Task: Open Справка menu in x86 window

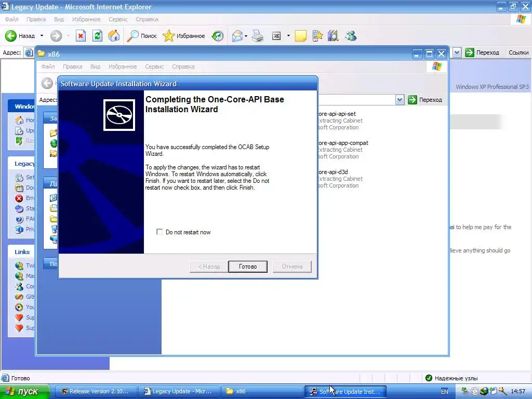Action: coord(183,66)
